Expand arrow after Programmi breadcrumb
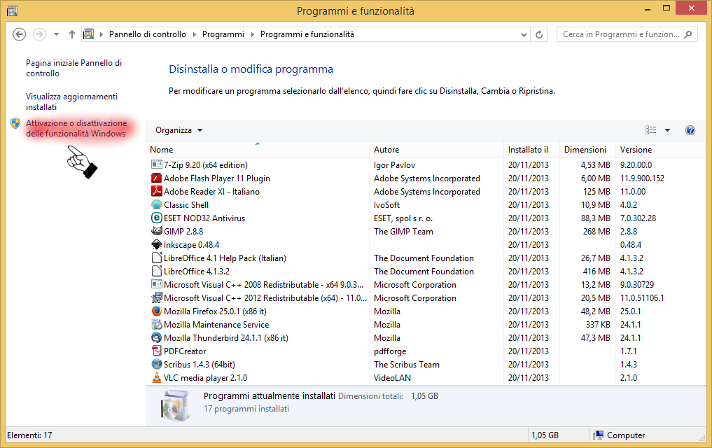 (252, 34)
